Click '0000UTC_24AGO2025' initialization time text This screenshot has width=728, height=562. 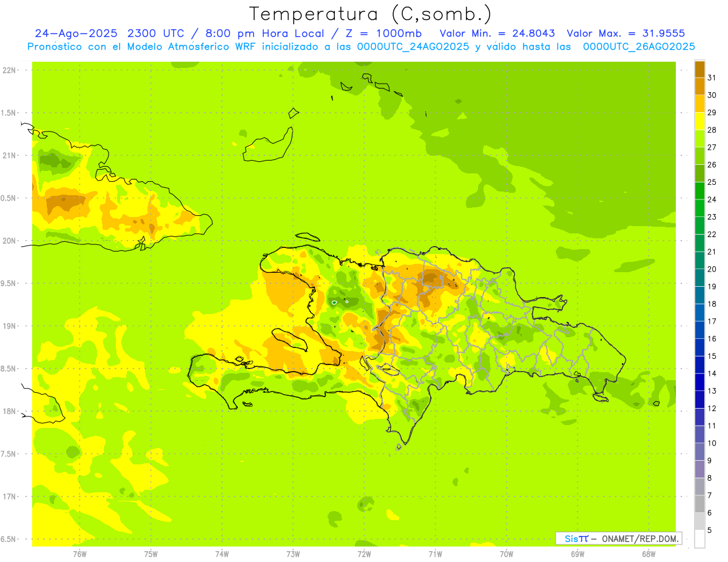point(413,47)
